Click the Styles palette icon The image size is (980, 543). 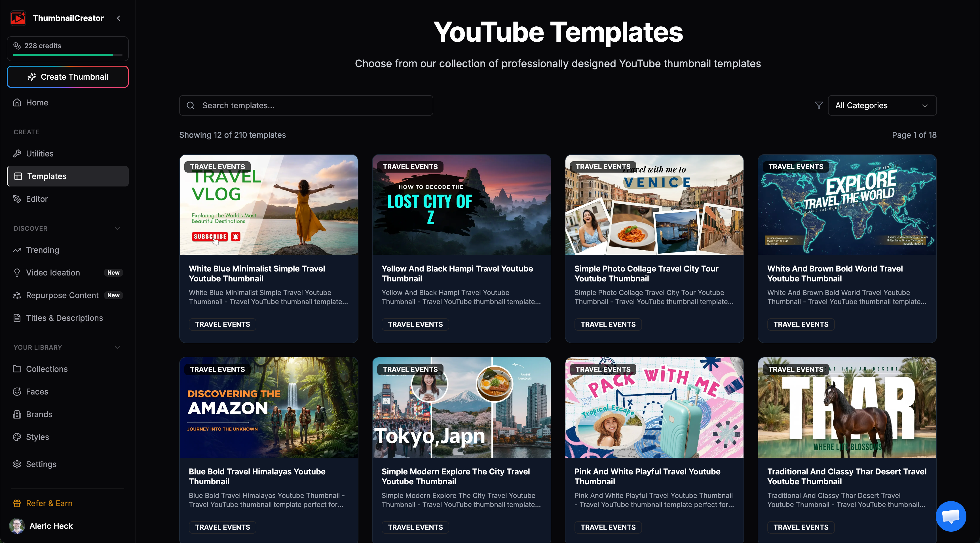(x=17, y=437)
